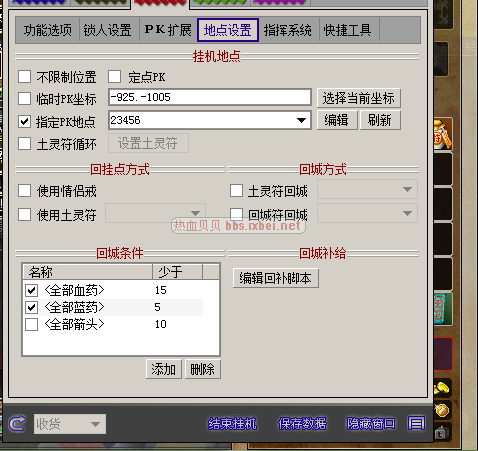Tick the 土灵符回城 checkbox
Image resolution: width=478 pixels, height=451 pixels.
[x=236, y=191]
